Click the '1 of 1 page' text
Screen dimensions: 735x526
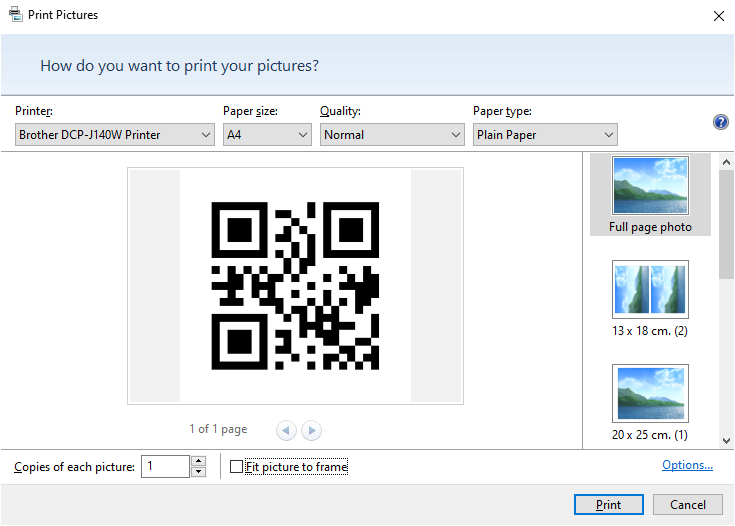click(218, 429)
